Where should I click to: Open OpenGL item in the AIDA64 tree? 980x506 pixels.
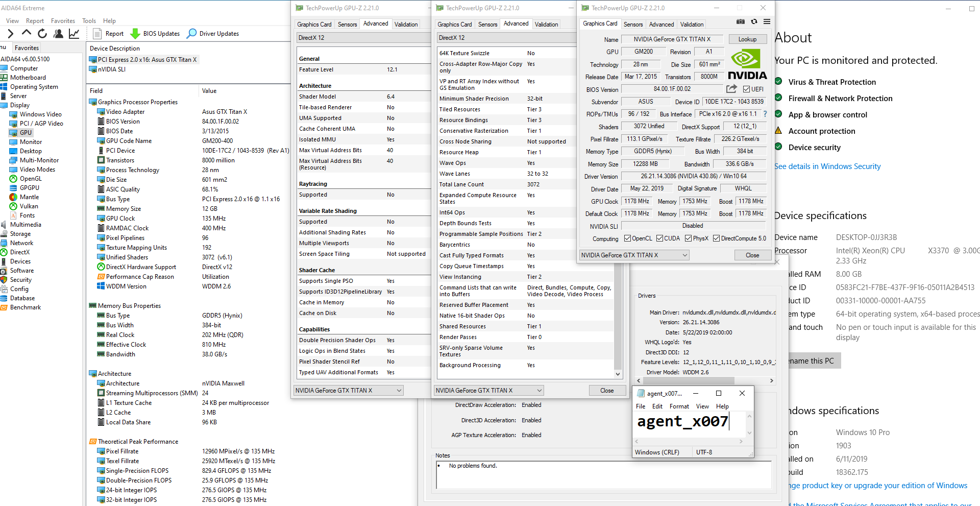point(31,179)
